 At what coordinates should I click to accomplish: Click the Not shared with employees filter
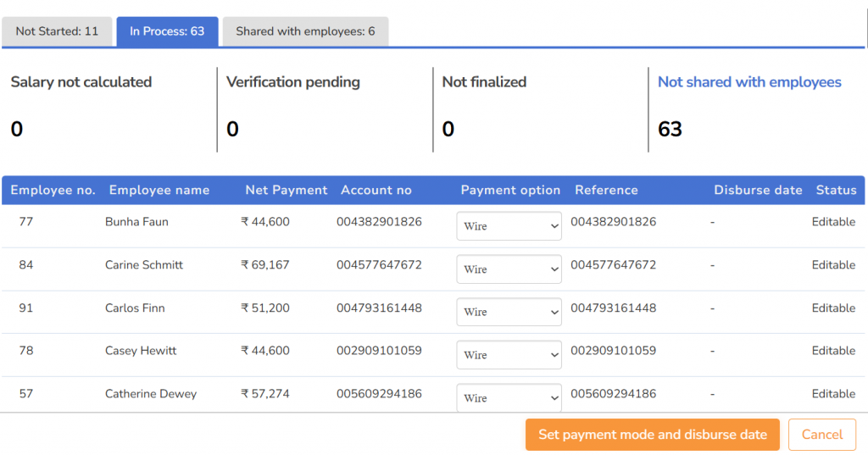click(x=749, y=82)
